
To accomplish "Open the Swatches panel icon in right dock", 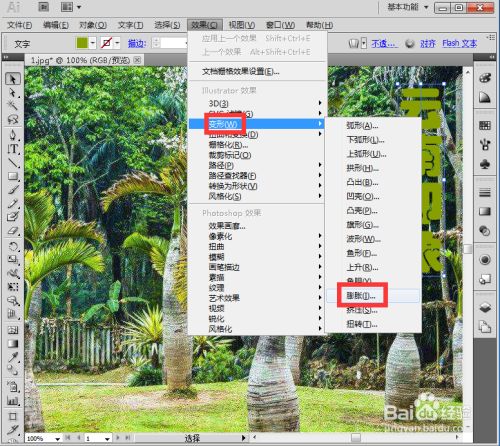I will tap(485, 125).
